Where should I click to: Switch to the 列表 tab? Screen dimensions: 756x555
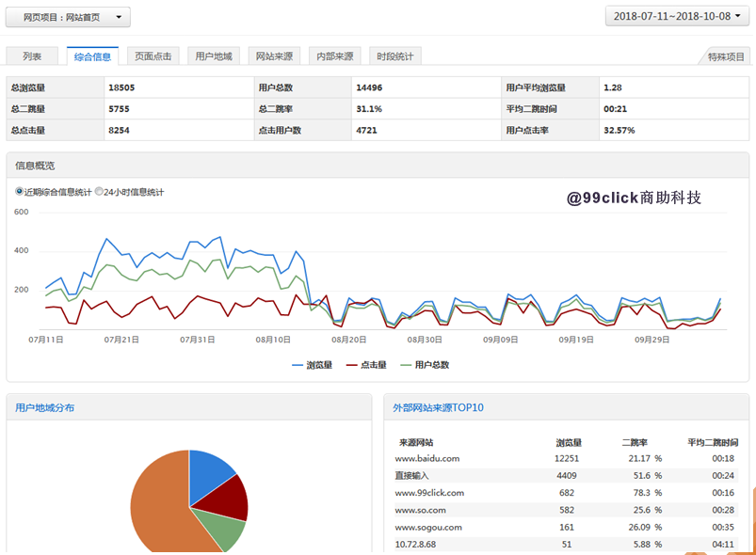[32, 56]
